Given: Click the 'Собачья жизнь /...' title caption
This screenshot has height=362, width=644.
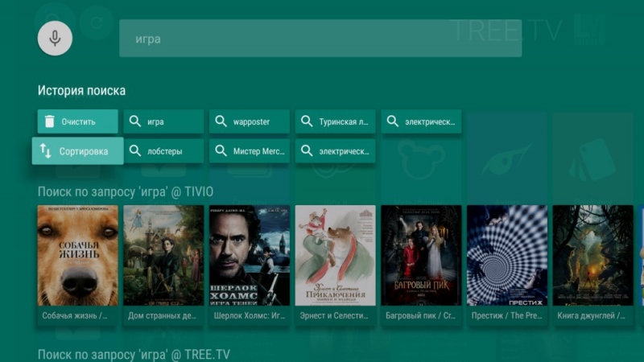Looking at the screenshot, I should (x=75, y=315).
